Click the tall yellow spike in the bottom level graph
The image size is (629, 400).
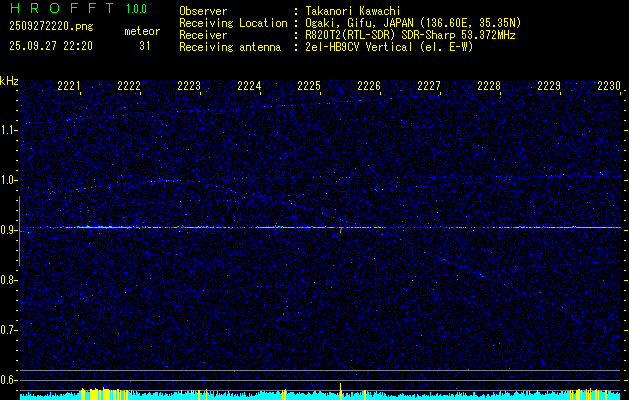point(341,391)
